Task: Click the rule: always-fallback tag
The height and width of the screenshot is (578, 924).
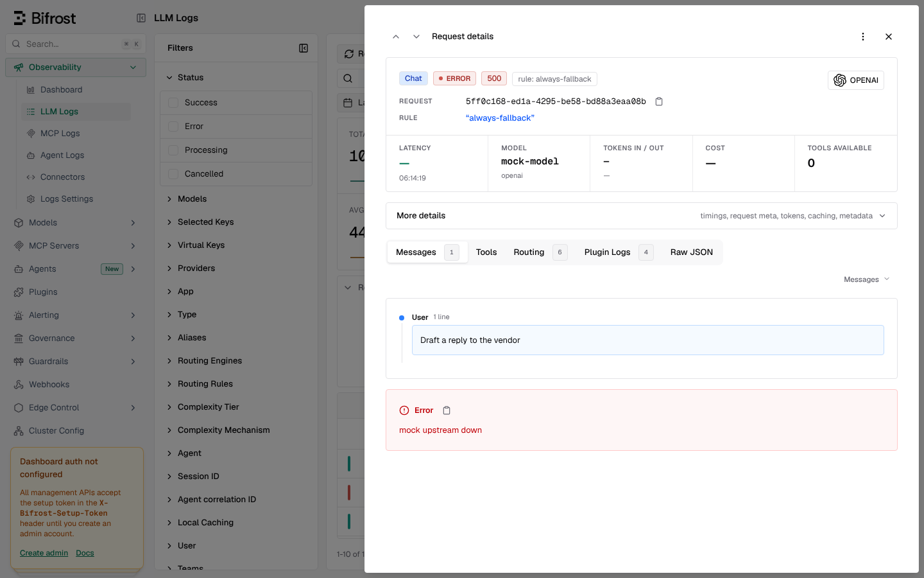Action: click(554, 79)
